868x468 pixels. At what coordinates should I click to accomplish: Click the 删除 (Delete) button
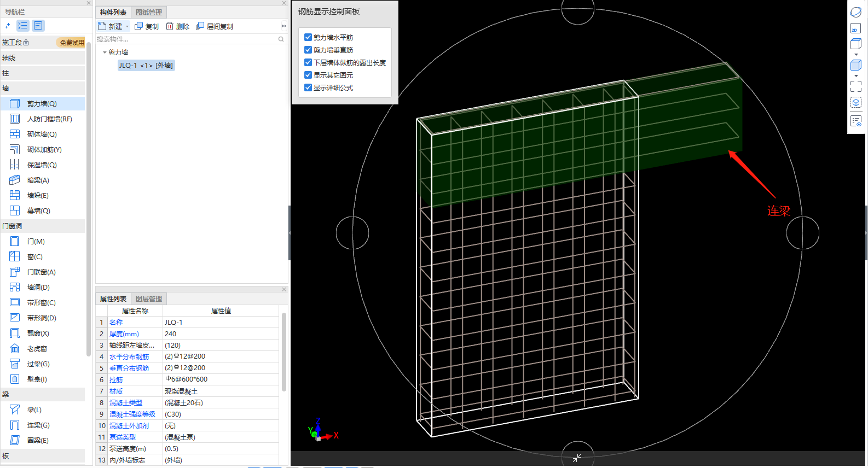(178, 26)
